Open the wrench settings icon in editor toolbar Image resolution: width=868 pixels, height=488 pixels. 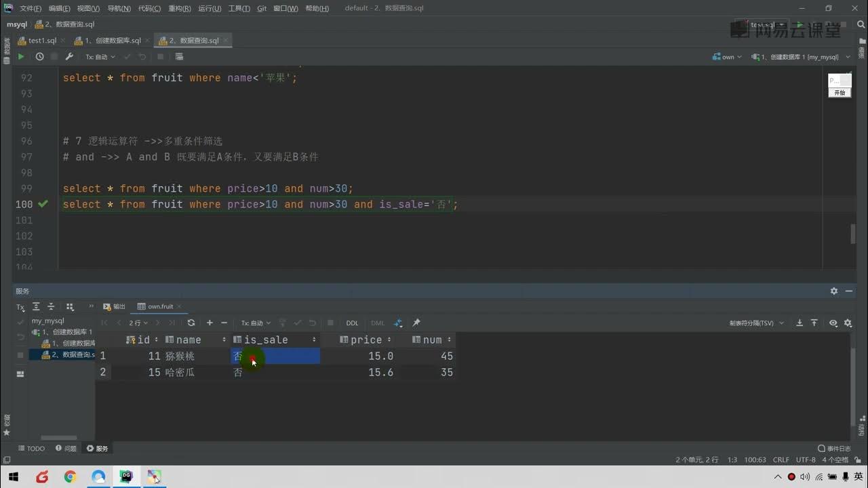coord(69,57)
